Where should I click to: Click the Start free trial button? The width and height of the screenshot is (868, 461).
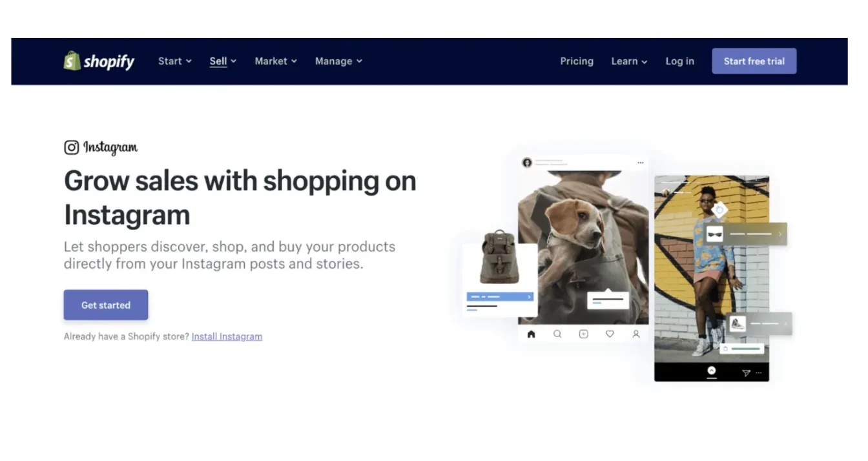click(x=754, y=61)
